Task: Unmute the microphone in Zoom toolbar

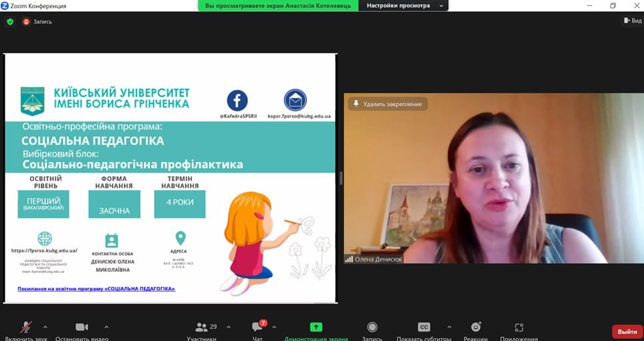Action: (26, 328)
